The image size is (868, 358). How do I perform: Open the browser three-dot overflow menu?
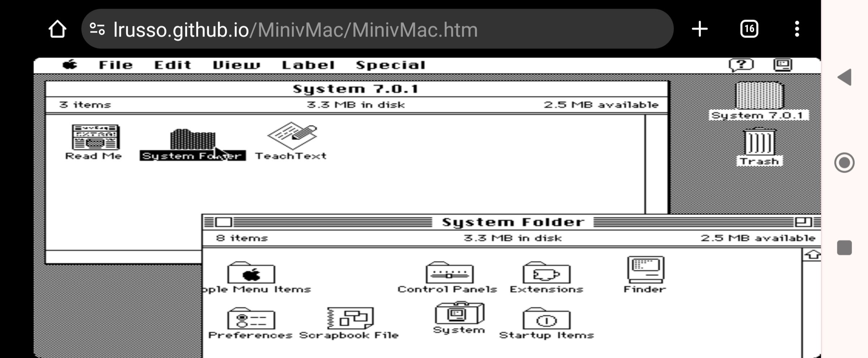tap(797, 29)
